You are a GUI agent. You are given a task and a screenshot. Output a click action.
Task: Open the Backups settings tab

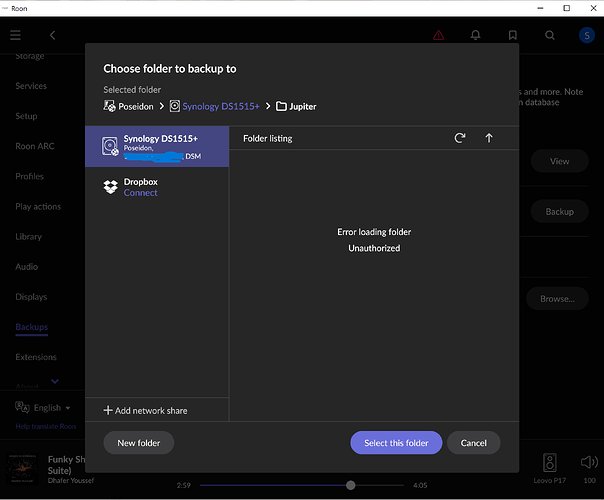pos(32,327)
